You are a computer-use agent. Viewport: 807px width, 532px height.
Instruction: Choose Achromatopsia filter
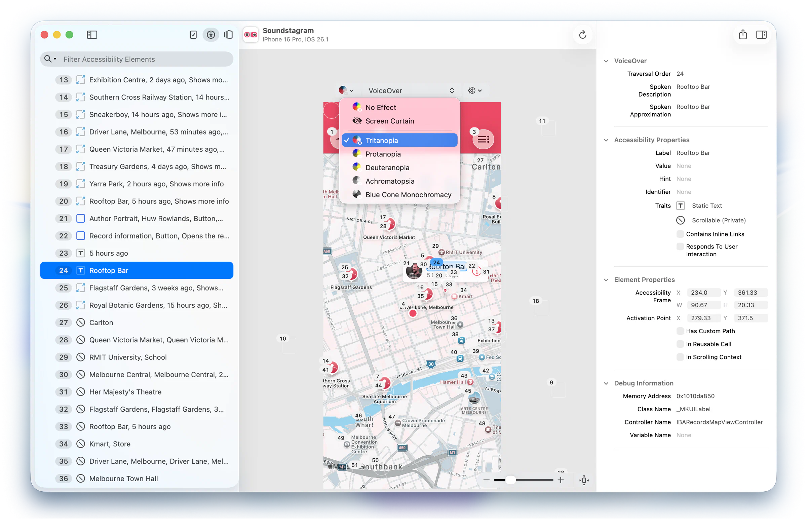pyautogui.click(x=399, y=181)
